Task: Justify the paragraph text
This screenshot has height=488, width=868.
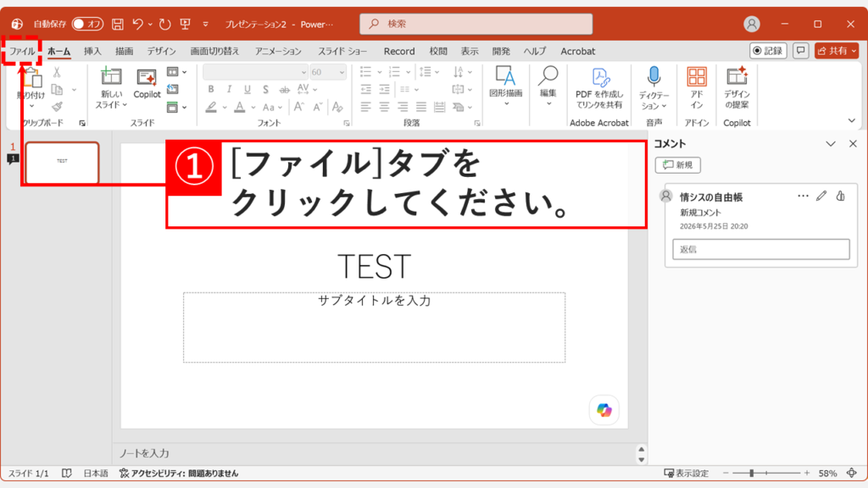Action: point(421,107)
